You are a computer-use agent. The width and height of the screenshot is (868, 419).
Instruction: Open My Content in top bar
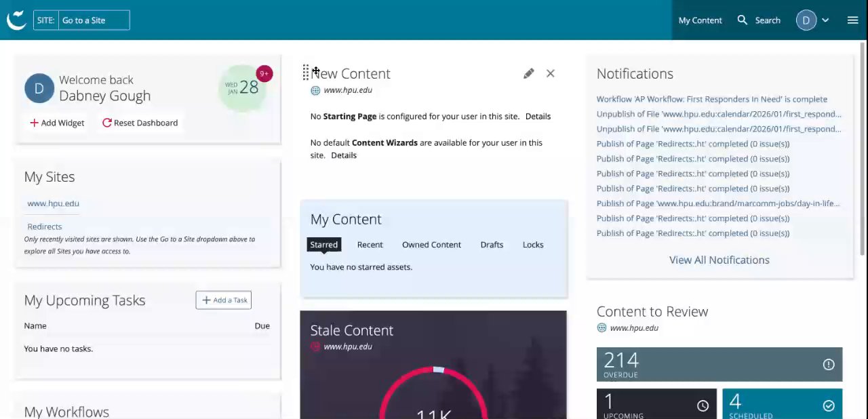pos(700,20)
